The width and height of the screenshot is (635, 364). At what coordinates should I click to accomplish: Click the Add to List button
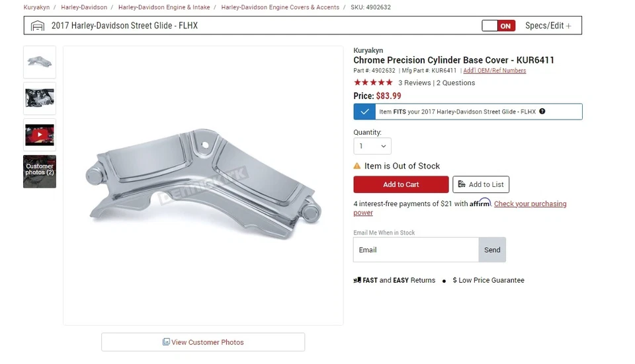(x=481, y=184)
